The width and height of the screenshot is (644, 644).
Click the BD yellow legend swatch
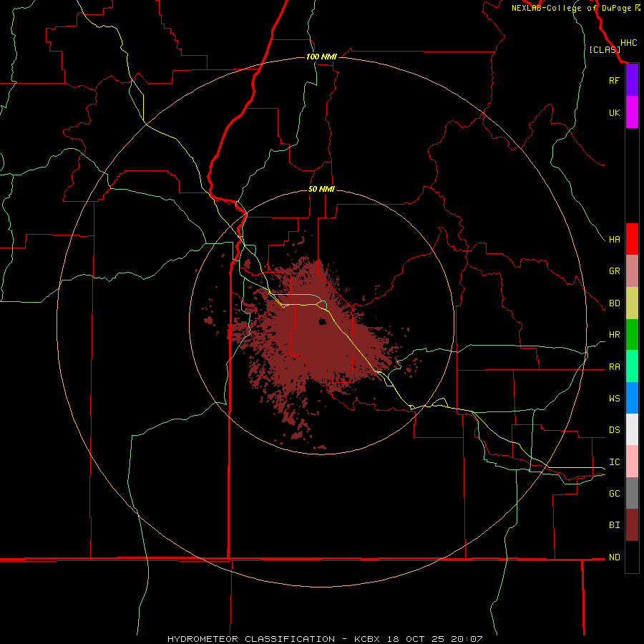(x=632, y=303)
